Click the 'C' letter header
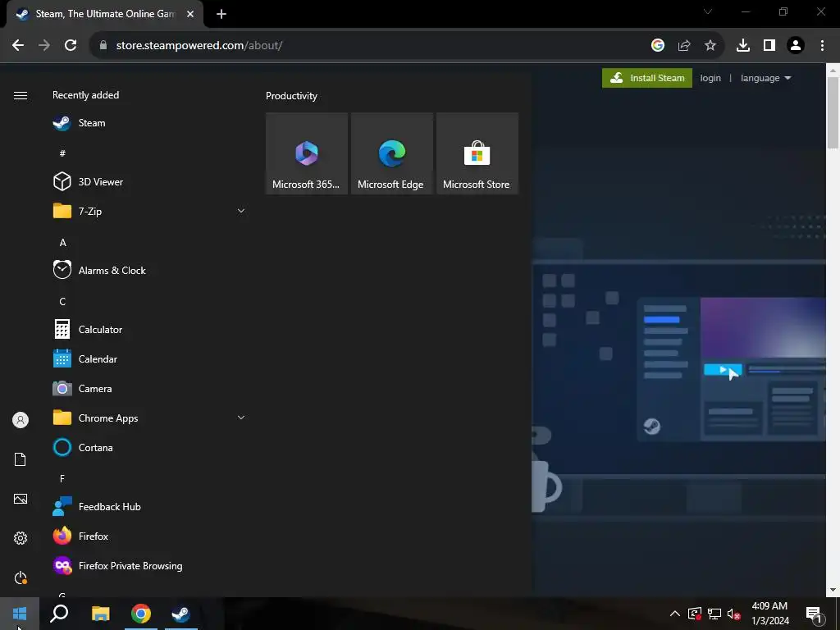This screenshot has width=840, height=630. 62,302
